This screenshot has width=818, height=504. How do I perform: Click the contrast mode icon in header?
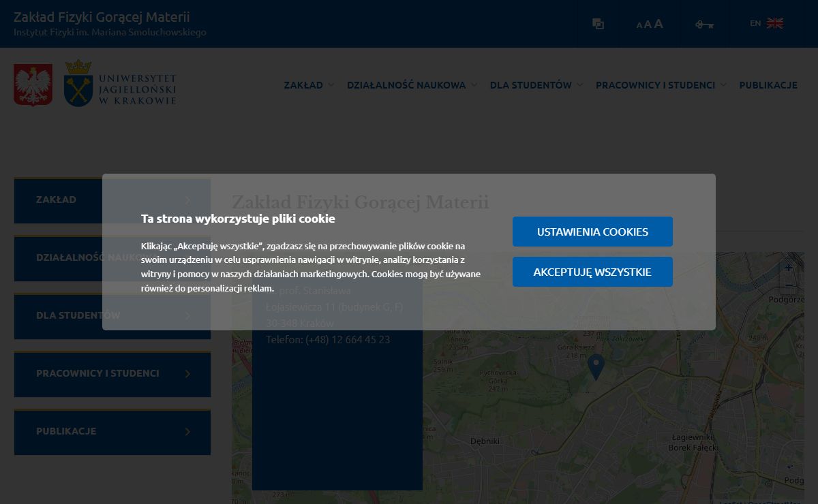coord(598,24)
